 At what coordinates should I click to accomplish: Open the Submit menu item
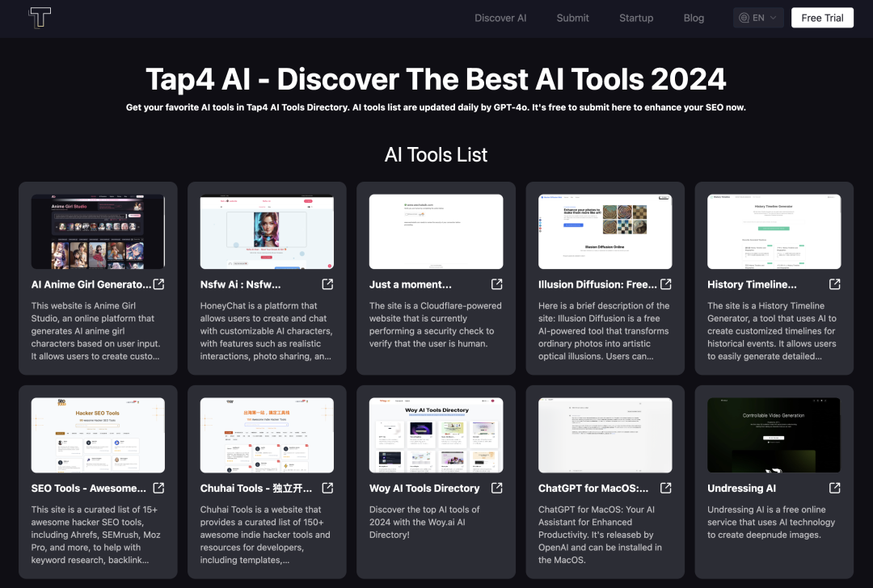click(573, 18)
